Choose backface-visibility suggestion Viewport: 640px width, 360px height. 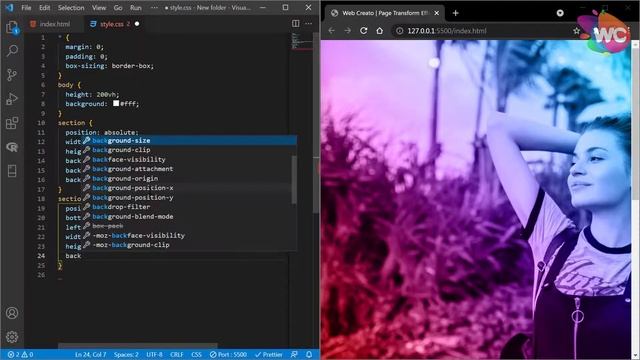coord(189,159)
